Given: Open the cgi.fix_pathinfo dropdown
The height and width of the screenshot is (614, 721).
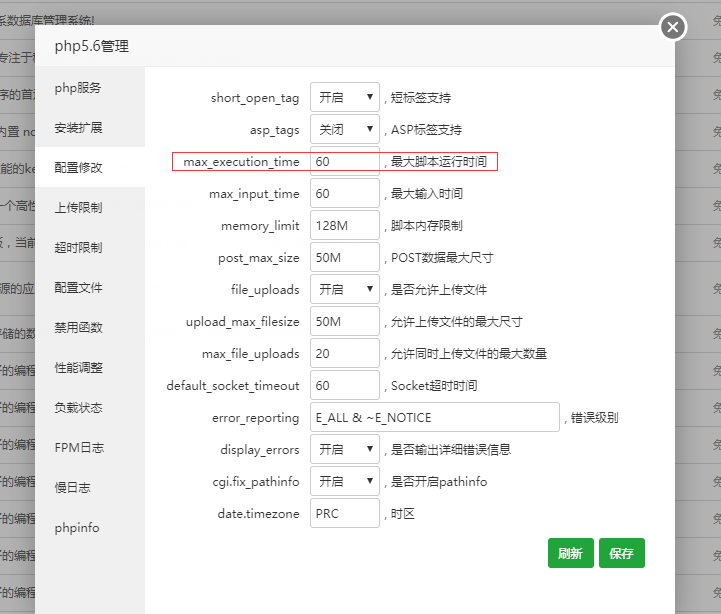Looking at the screenshot, I should tap(344, 482).
